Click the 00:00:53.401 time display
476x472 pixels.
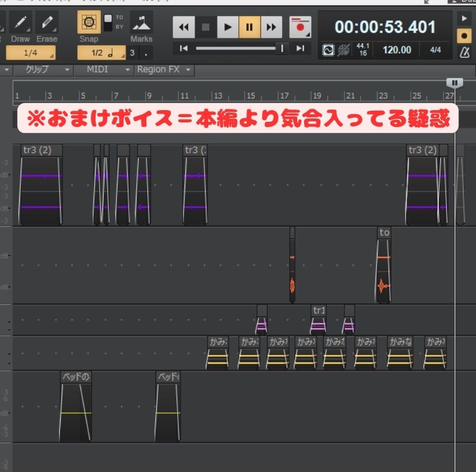point(385,27)
